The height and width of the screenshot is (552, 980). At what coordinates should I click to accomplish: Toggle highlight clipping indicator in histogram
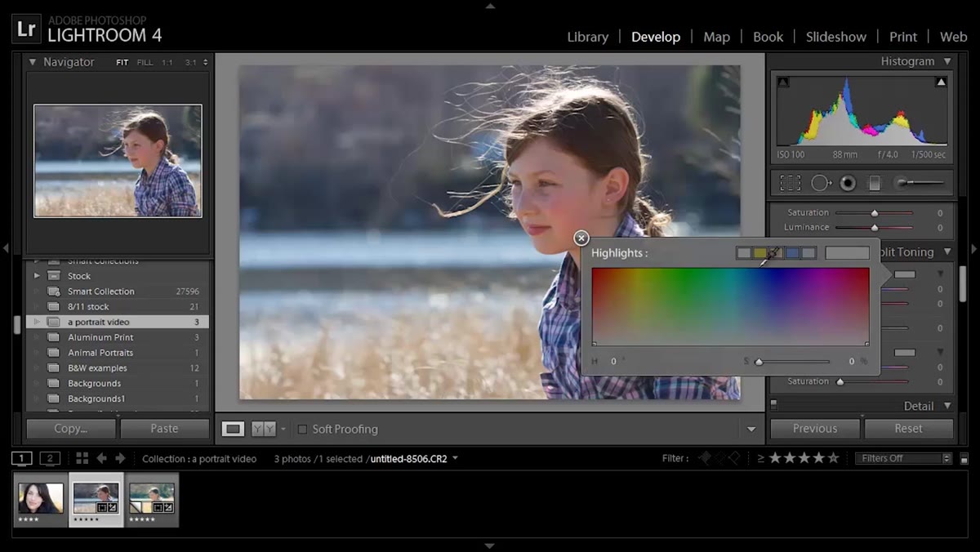tap(941, 82)
